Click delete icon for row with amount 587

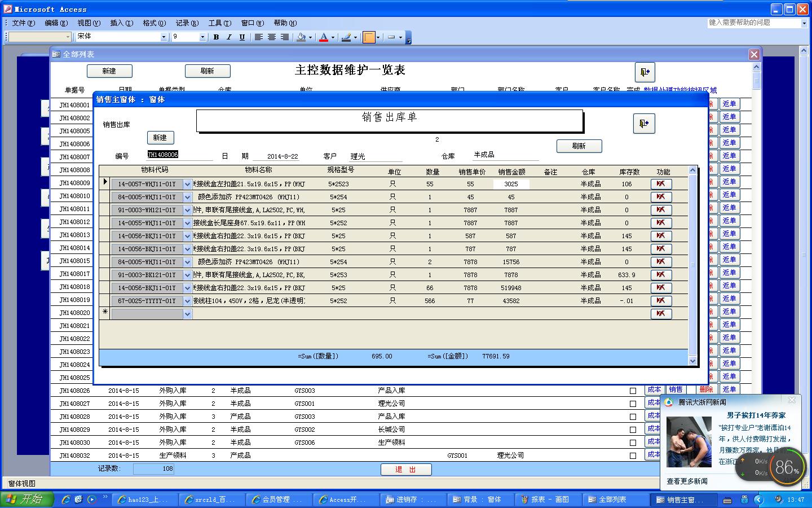[x=661, y=236]
